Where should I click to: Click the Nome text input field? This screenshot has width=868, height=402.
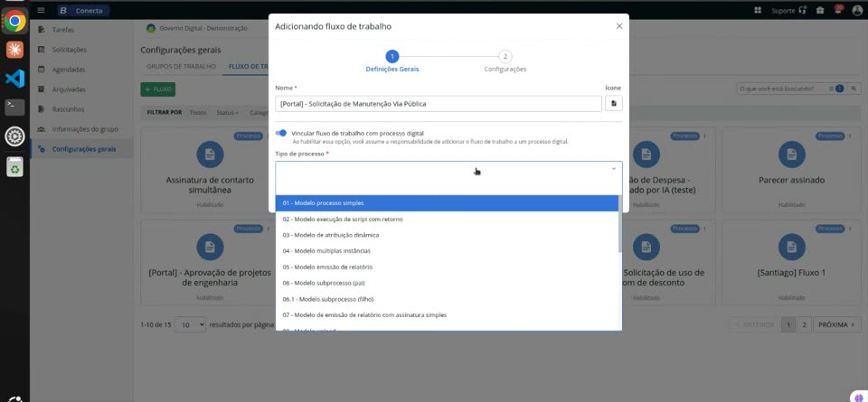[x=439, y=103]
